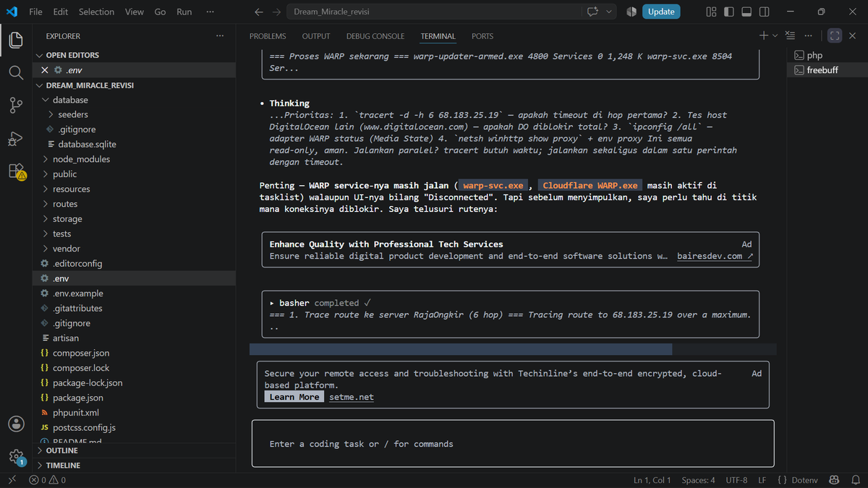The height and width of the screenshot is (488, 868).
Task: Open the Search view in activity bar
Action: coord(16,72)
